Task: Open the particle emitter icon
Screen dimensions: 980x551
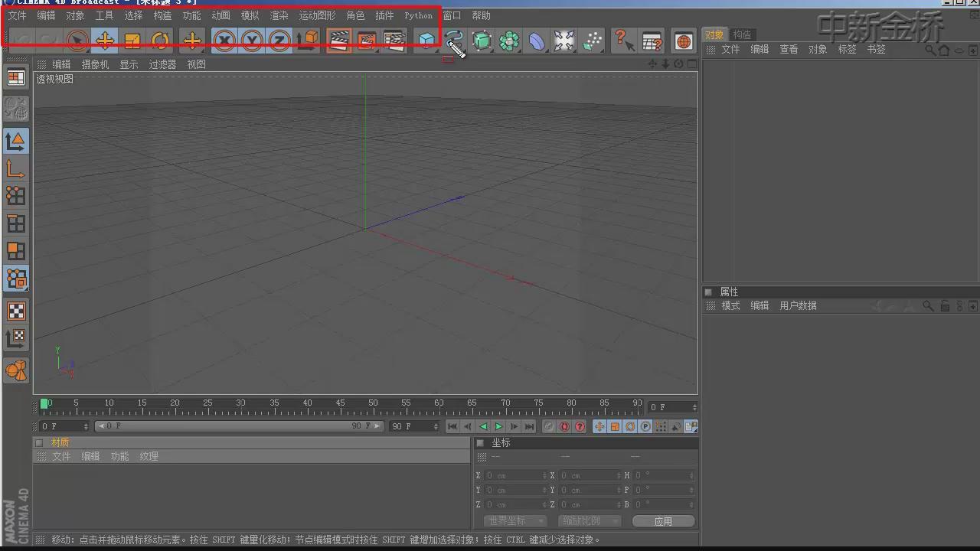Action: tap(592, 41)
